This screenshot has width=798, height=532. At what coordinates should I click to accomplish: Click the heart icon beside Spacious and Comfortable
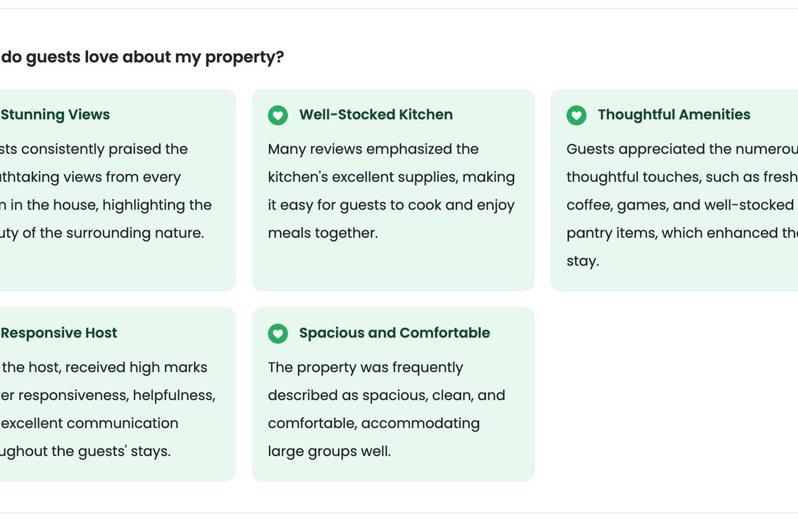[x=278, y=334]
